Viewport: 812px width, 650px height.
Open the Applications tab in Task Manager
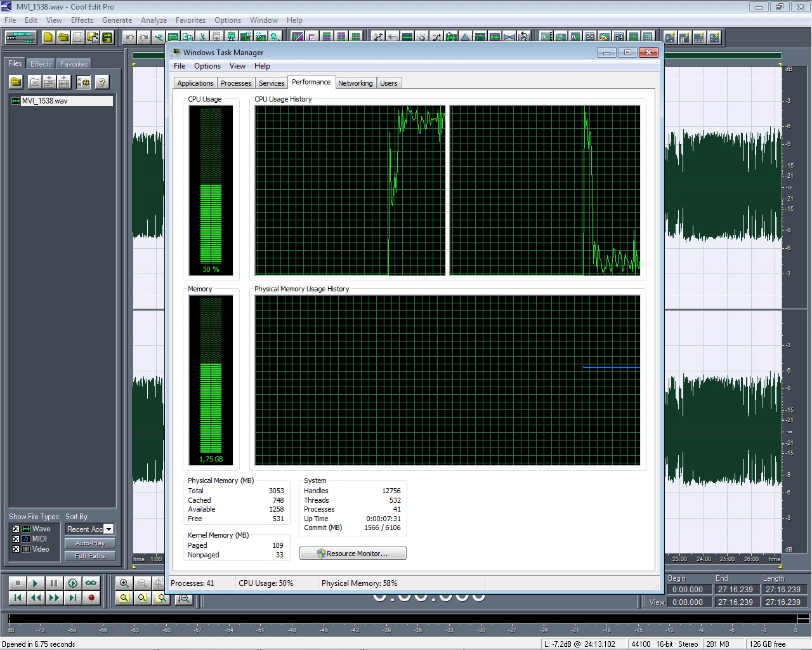point(195,83)
